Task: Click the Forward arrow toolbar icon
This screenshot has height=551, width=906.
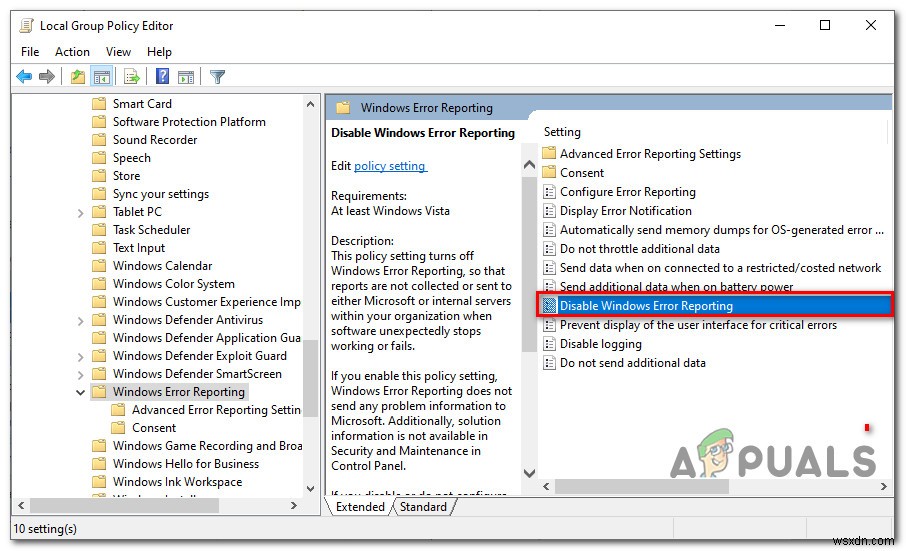Action: (47, 76)
